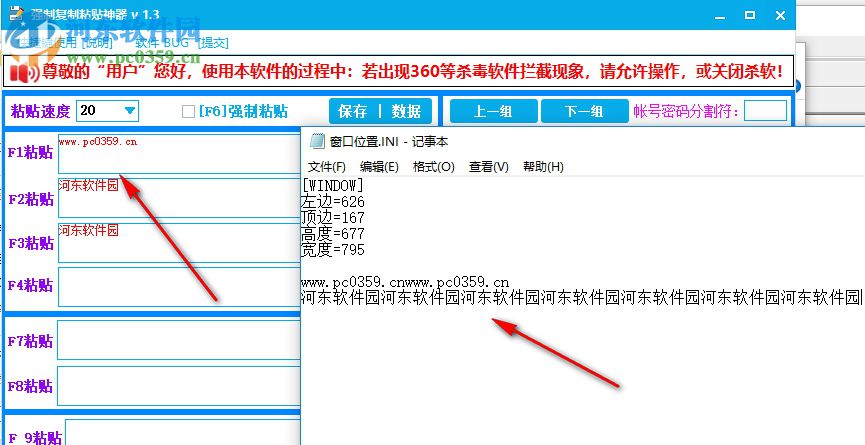Click the F3粘贴 label
Screen dimensions: 865x445
click(x=30, y=243)
